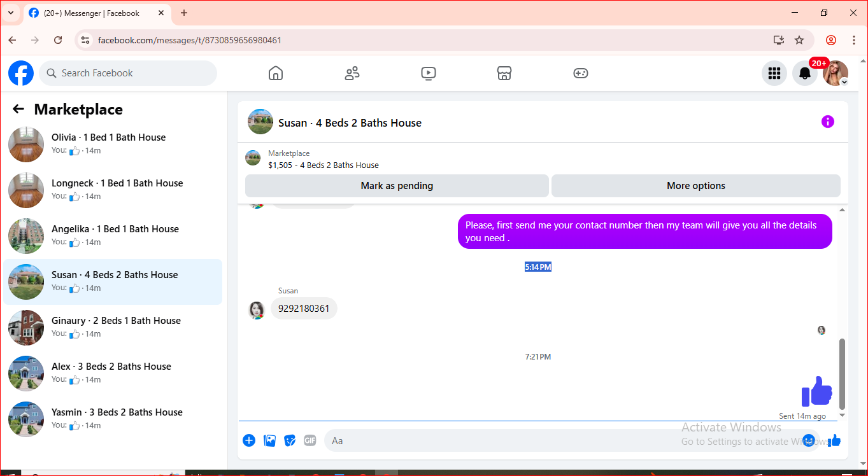Open Chrome three-dot menu
The width and height of the screenshot is (868, 476).
point(854,40)
